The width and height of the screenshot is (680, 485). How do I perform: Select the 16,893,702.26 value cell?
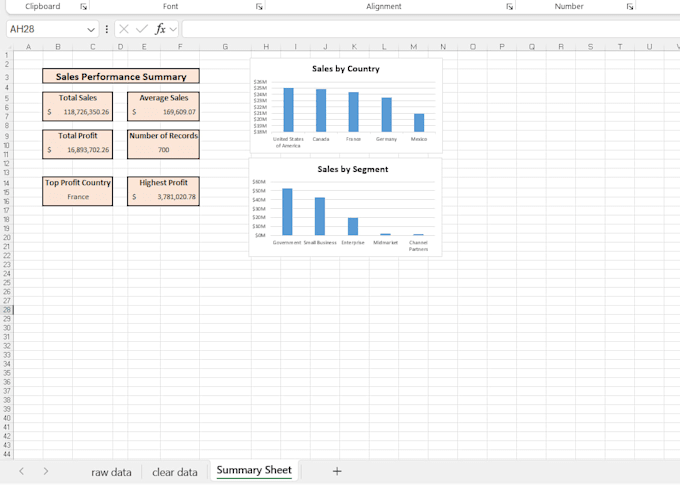(78, 150)
